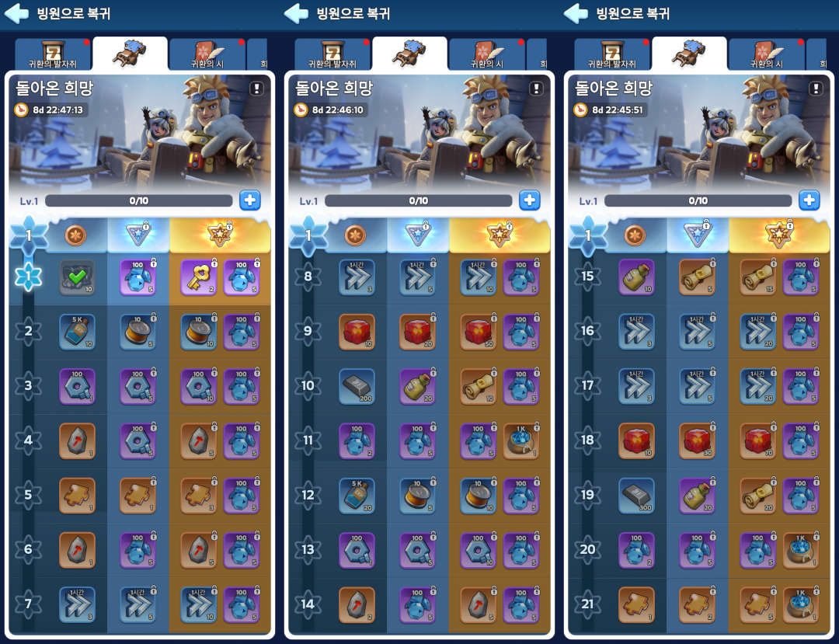Tap the blue plus button in the 8d 22:47:13 panel
Image resolution: width=839 pixels, height=644 pixels.
coord(250,200)
